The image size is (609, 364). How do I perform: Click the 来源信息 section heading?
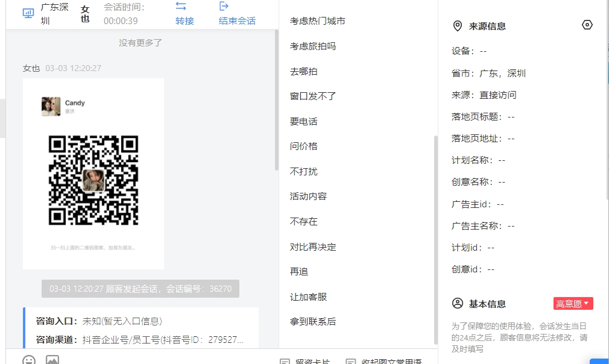pos(487,26)
